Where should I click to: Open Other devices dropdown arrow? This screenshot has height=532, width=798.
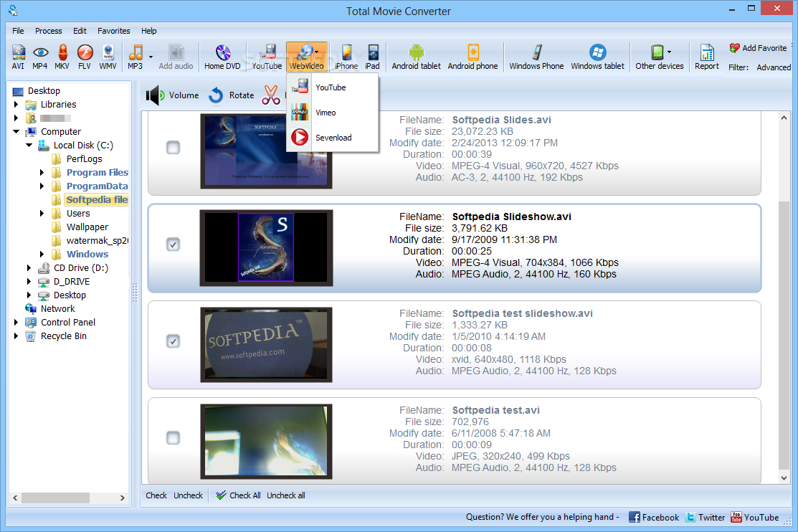669,52
